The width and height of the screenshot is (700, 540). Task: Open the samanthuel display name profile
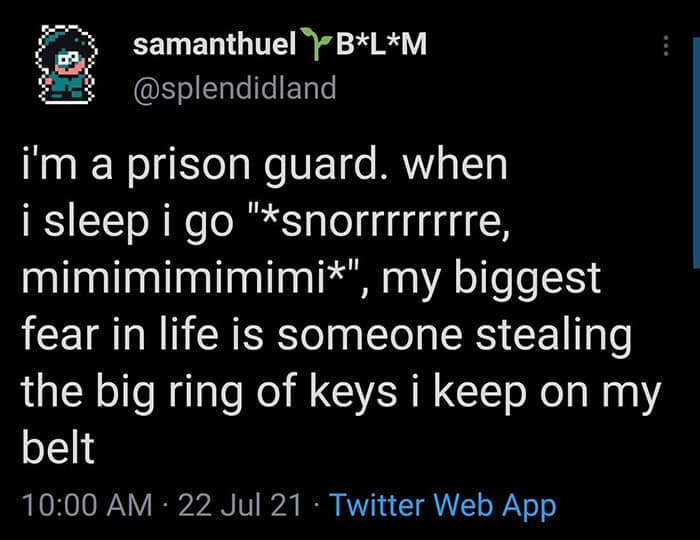click(x=214, y=44)
